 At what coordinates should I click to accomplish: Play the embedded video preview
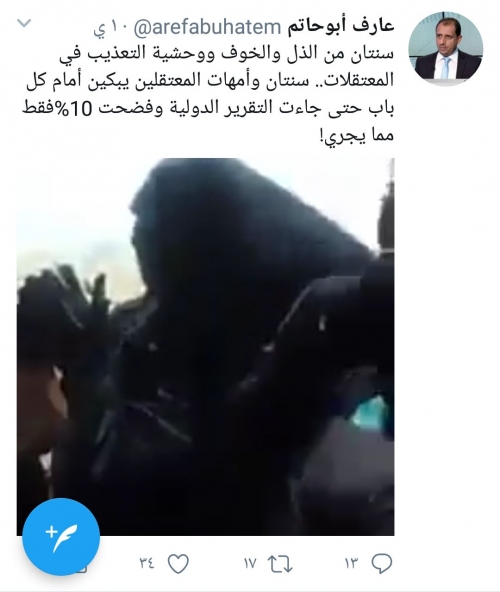(205, 347)
